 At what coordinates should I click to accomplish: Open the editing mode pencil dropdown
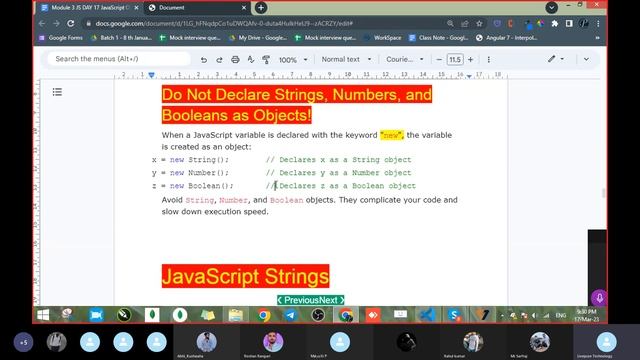[x=556, y=59]
